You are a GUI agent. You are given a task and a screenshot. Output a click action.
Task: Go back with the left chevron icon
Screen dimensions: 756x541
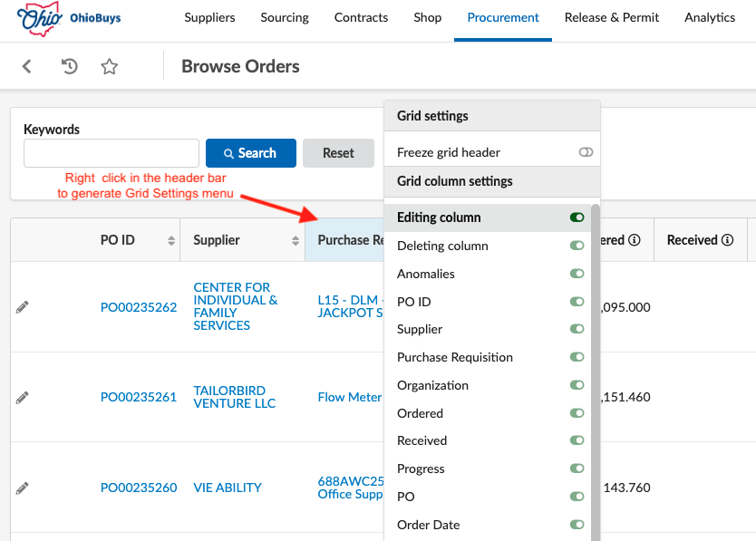[27, 66]
